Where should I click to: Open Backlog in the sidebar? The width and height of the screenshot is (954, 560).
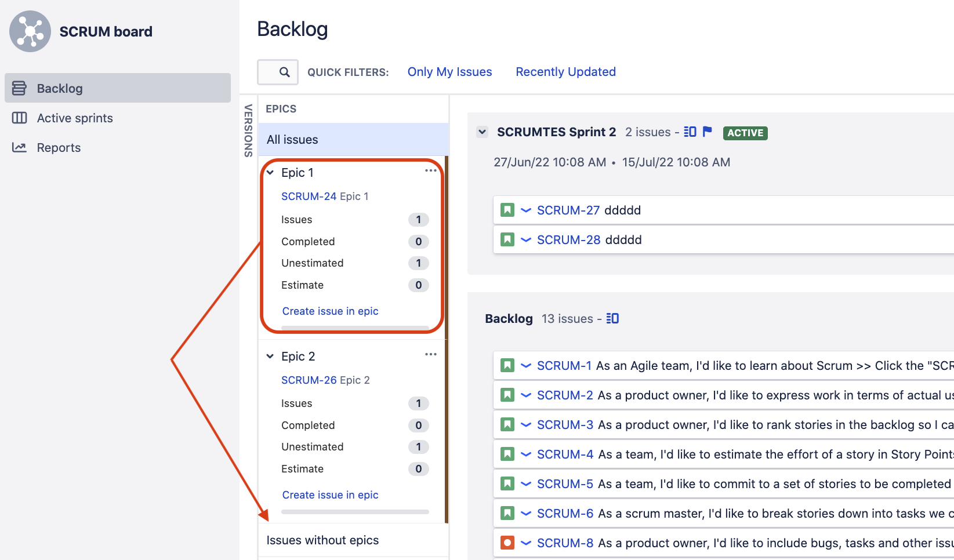(x=118, y=88)
